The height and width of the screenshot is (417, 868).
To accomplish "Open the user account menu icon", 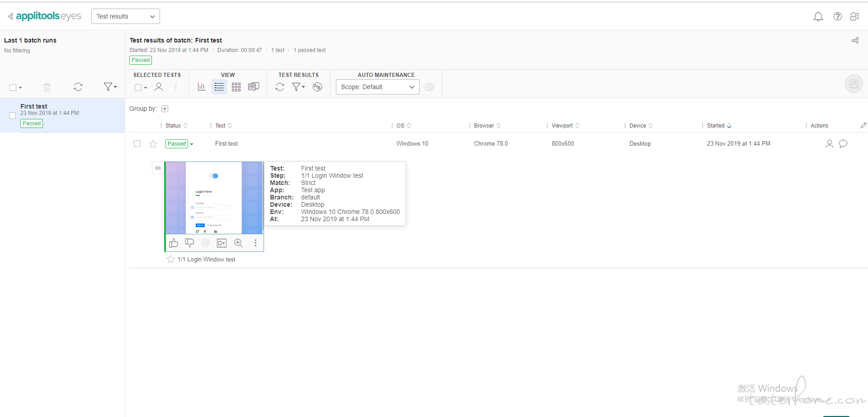I will point(854,16).
